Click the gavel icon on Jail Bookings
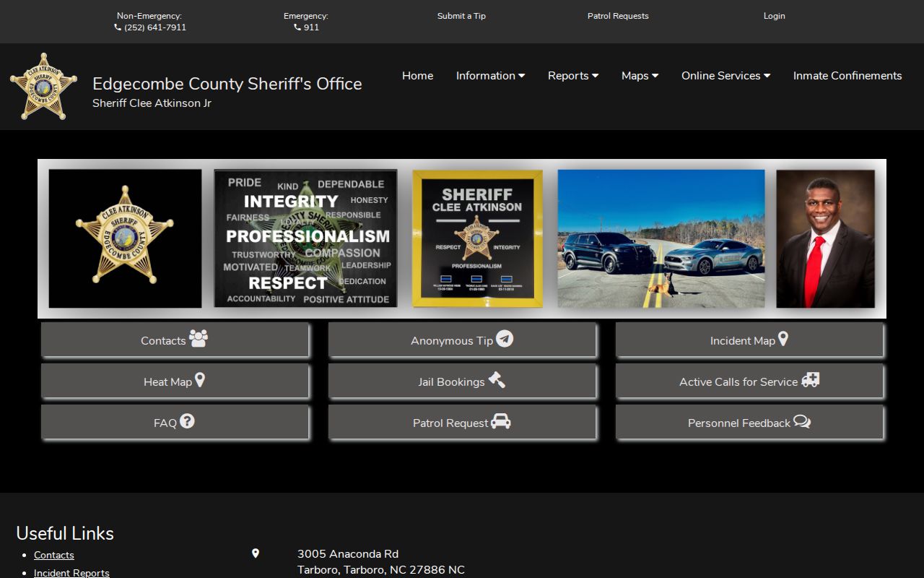 click(x=497, y=379)
